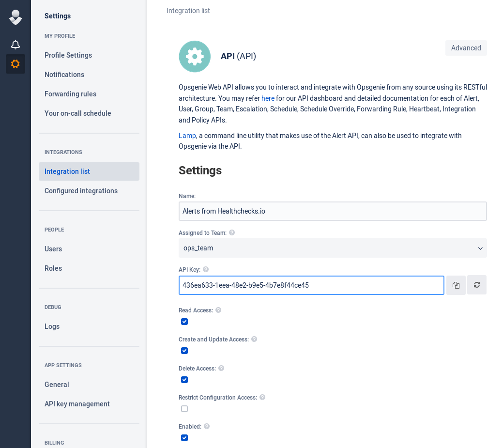
Task: Click the orange settings gear icon
Action: [x=15, y=64]
